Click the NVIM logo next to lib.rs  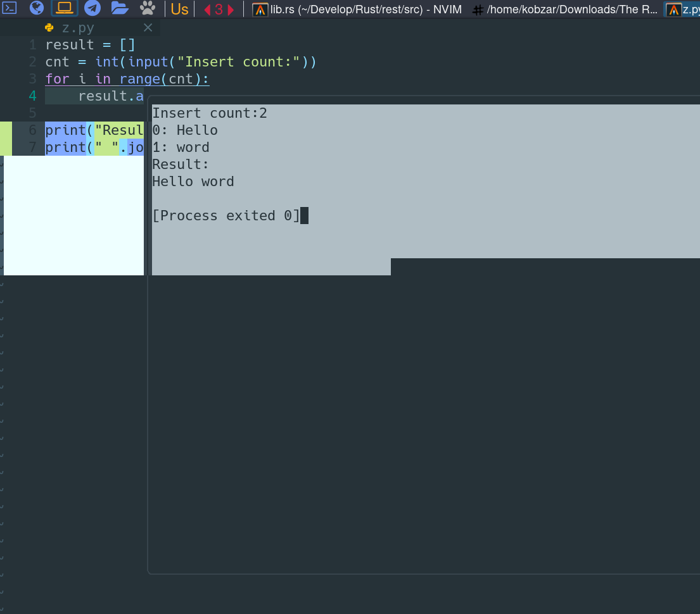258,9
